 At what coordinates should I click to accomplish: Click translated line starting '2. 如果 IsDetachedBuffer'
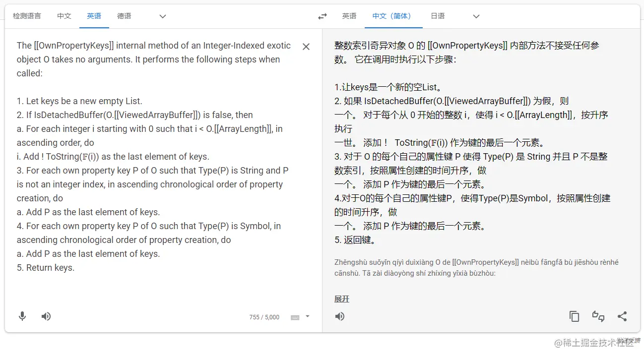pos(451,101)
